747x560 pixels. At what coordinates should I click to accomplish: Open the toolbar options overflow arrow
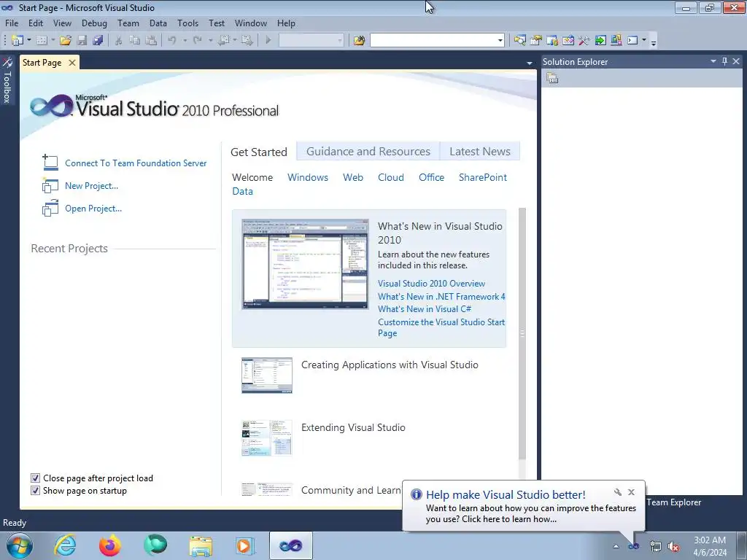click(x=654, y=42)
